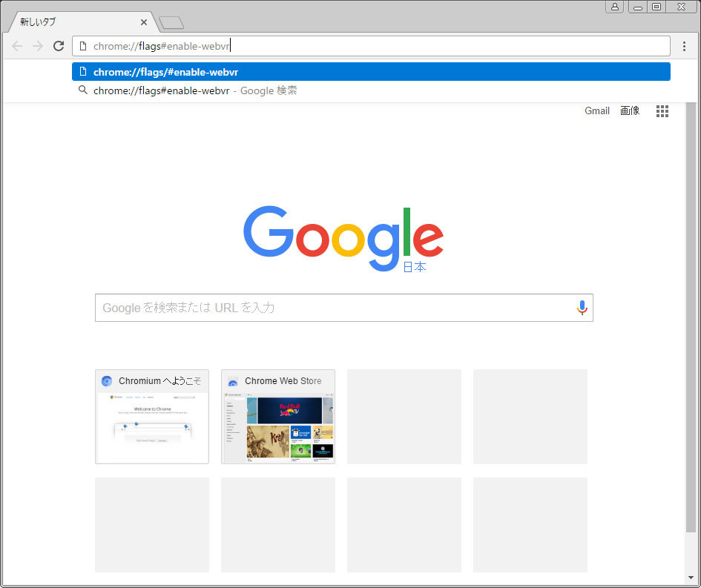Choose the Google 検索 suggestion row
The height and width of the screenshot is (588, 701).
(371, 90)
